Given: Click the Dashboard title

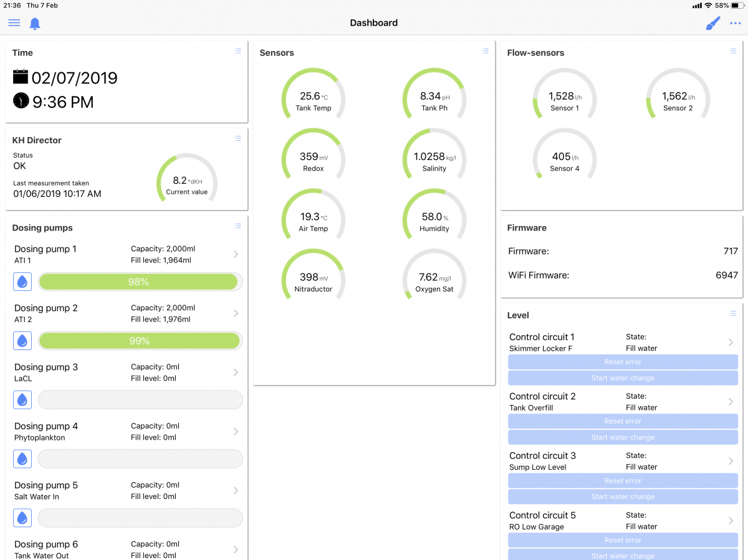Looking at the screenshot, I should tap(373, 23).
